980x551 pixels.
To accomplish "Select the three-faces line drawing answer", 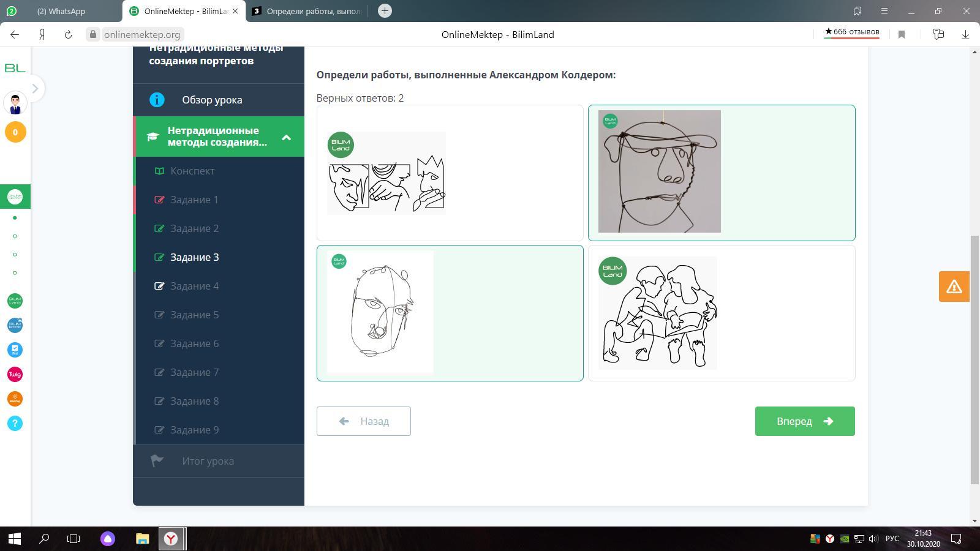I will coord(450,173).
